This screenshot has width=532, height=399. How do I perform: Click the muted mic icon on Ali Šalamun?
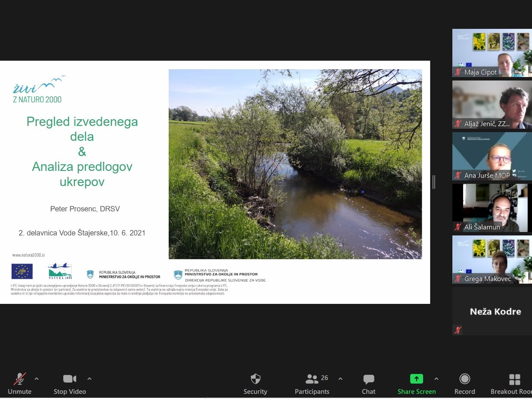pos(458,227)
